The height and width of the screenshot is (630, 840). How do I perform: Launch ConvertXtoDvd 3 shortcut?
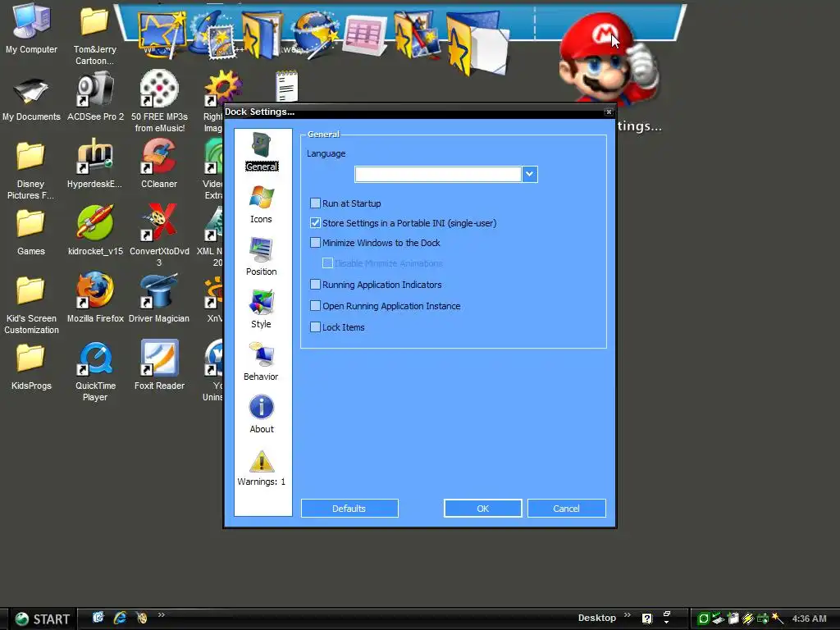pyautogui.click(x=159, y=235)
